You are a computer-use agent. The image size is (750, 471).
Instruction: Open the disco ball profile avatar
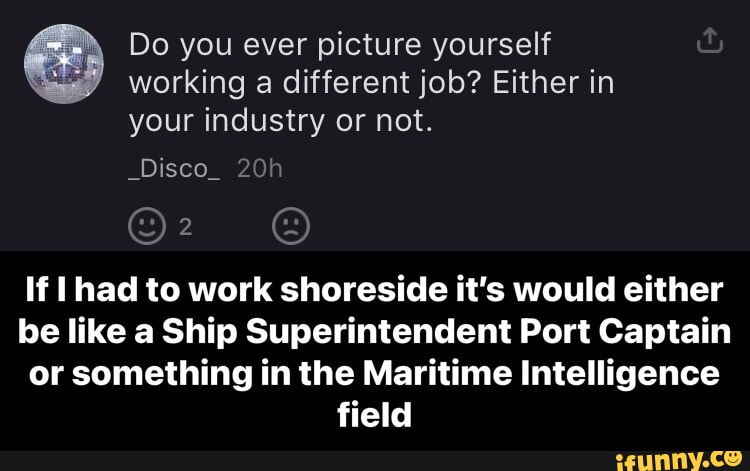click(x=64, y=63)
